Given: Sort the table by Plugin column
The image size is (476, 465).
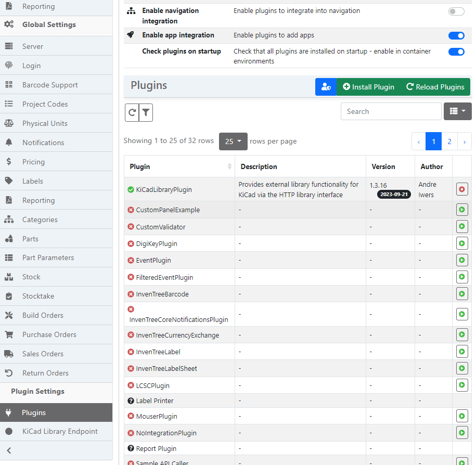Looking at the screenshot, I should (179, 166).
